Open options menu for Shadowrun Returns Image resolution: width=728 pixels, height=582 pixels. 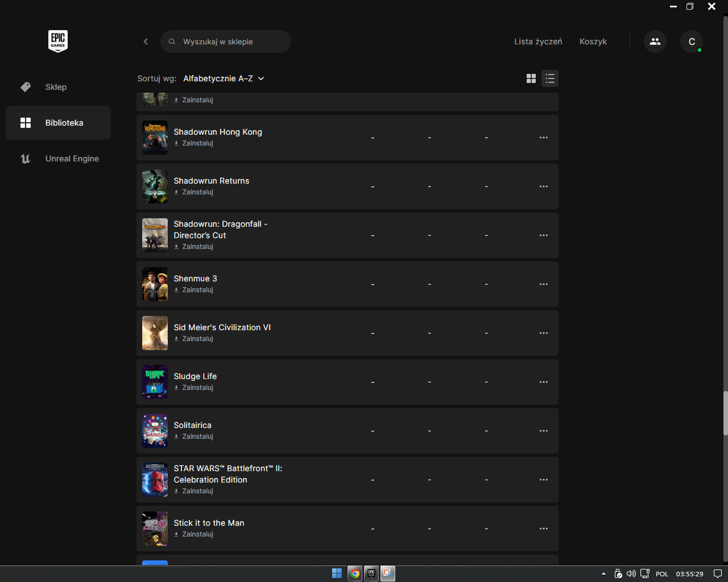(544, 186)
